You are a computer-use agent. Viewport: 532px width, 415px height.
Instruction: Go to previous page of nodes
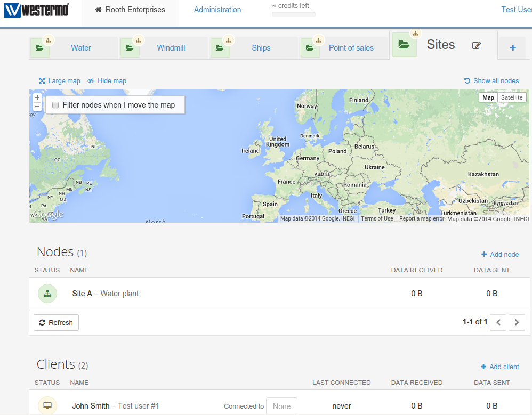pyautogui.click(x=498, y=322)
